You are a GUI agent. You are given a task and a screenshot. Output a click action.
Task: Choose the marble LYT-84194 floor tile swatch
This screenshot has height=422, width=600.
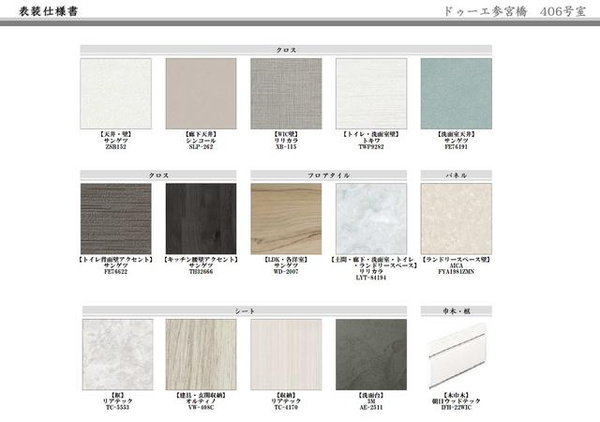pos(371,218)
